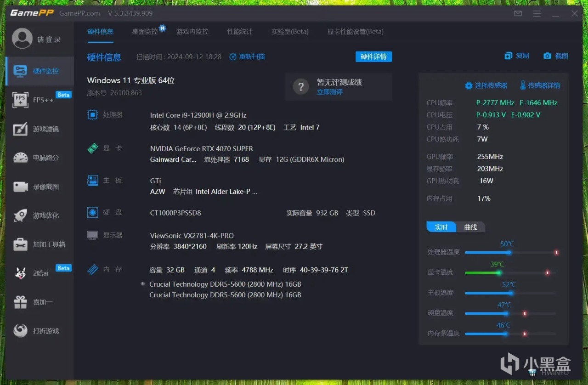Click the 内存条温度 slider bar
Viewport: 588px width, 385px height.
click(511, 334)
